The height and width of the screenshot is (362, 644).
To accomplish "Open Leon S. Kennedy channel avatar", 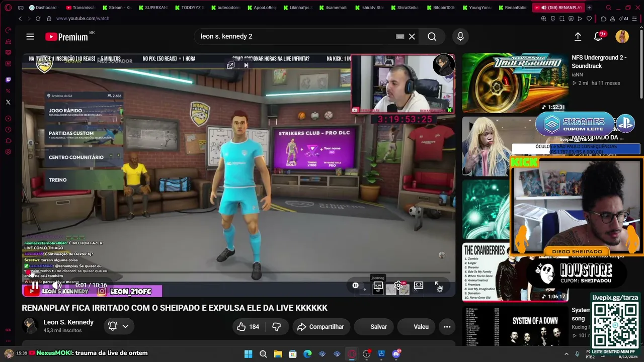I will [30, 326].
